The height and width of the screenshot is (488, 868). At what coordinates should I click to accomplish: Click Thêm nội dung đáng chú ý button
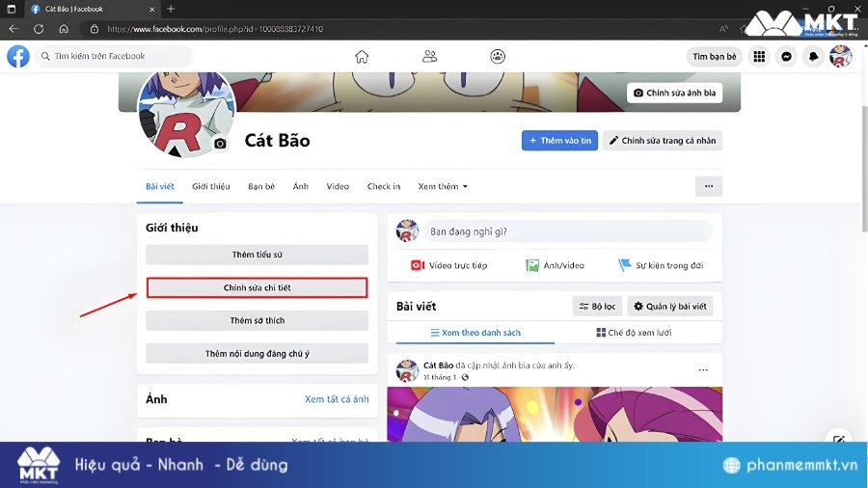pos(257,354)
